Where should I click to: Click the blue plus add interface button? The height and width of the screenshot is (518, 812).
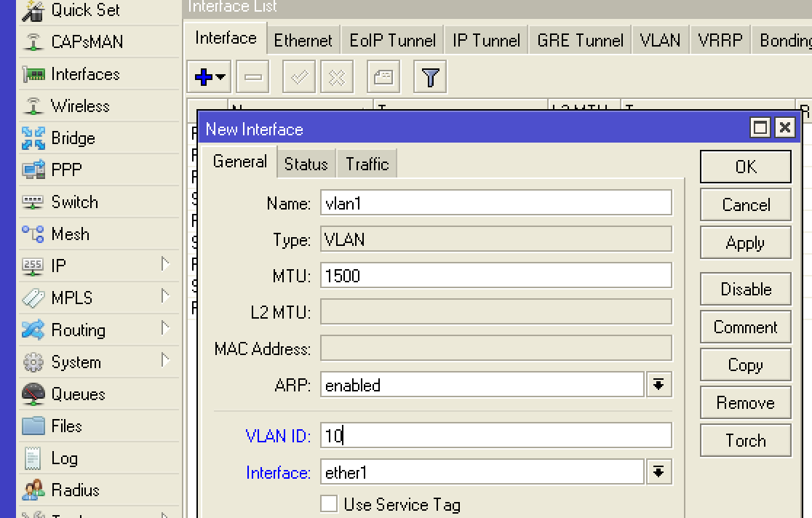(x=210, y=77)
